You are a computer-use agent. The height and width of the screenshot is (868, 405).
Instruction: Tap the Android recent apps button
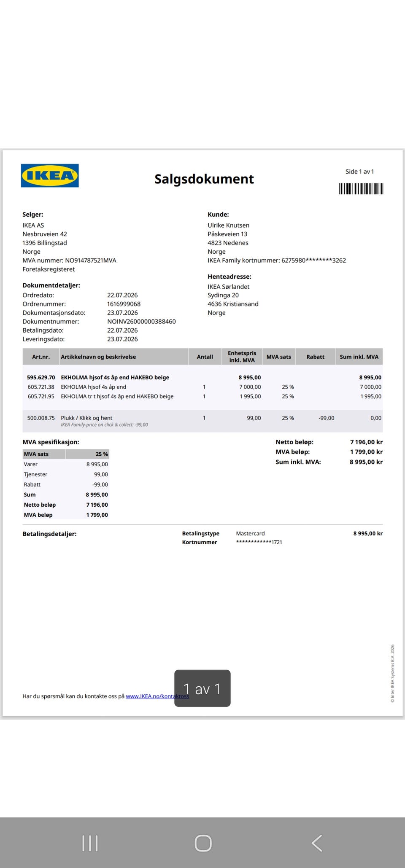(90, 843)
